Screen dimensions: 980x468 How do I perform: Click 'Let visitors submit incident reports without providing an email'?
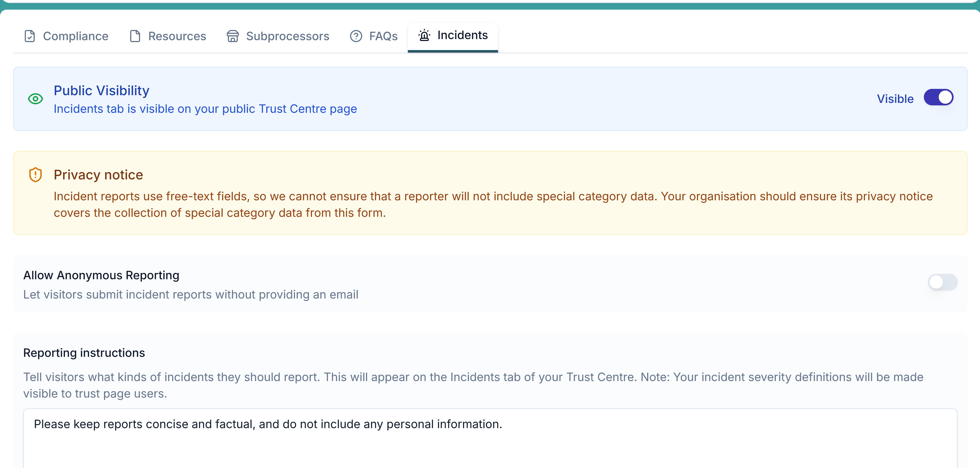pyautogui.click(x=191, y=294)
